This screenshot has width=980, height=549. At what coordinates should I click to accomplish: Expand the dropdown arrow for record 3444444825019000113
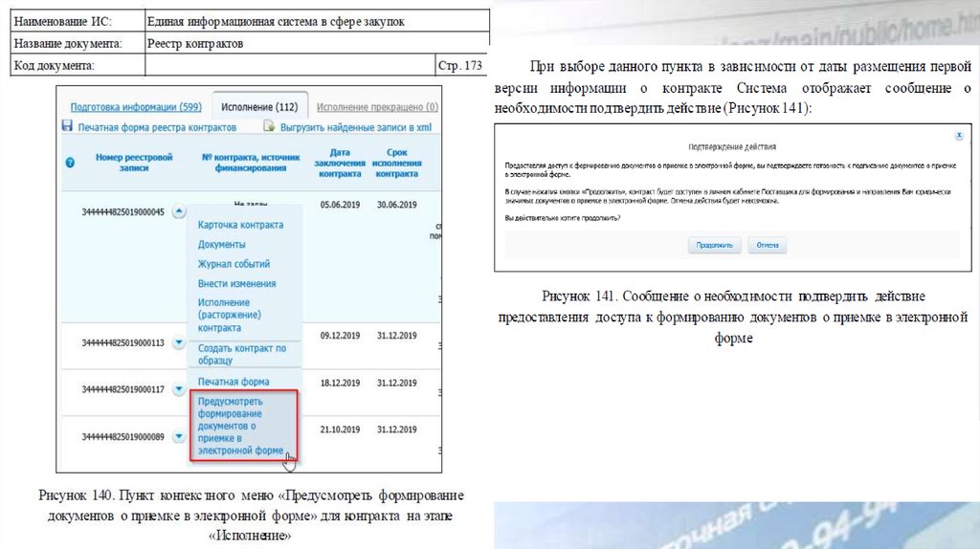coord(178,342)
